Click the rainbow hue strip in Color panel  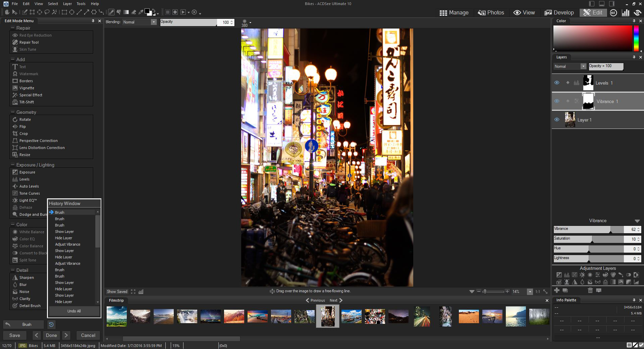636,39
